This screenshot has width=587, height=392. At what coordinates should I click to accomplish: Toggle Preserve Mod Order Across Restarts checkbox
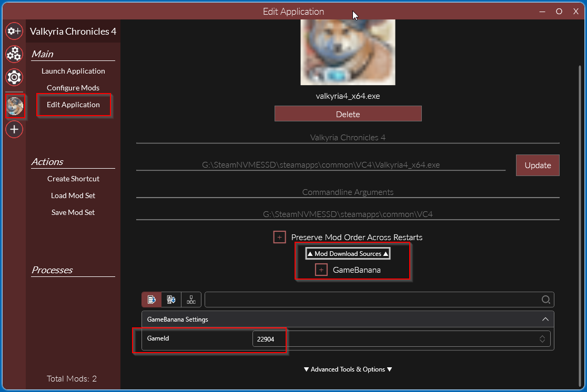coord(280,237)
